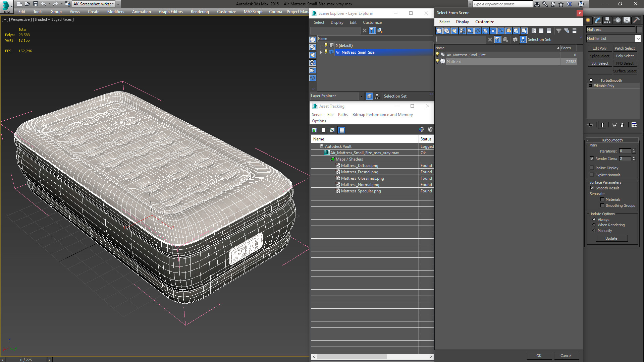The width and height of the screenshot is (644, 362).
Task: Enable Isoline Display in TurboSmooth
Action: pyautogui.click(x=592, y=168)
